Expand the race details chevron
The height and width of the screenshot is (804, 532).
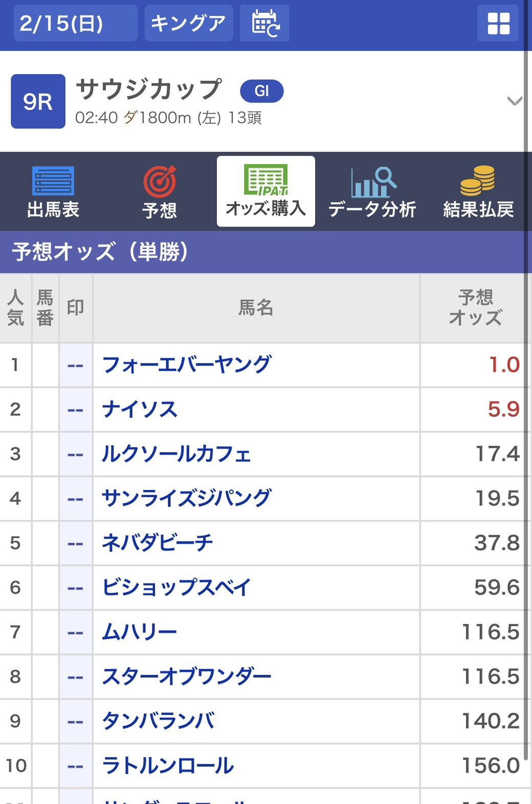pos(514,101)
